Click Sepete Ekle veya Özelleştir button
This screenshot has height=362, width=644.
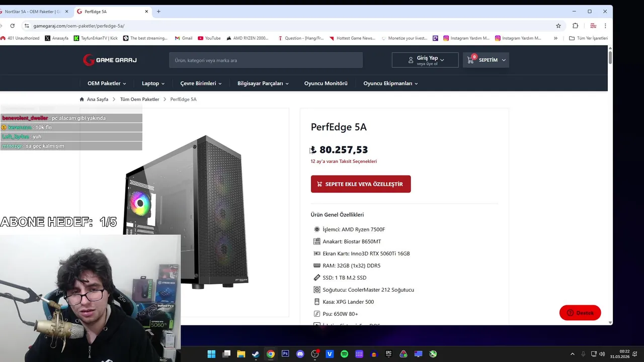pyautogui.click(x=361, y=184)
